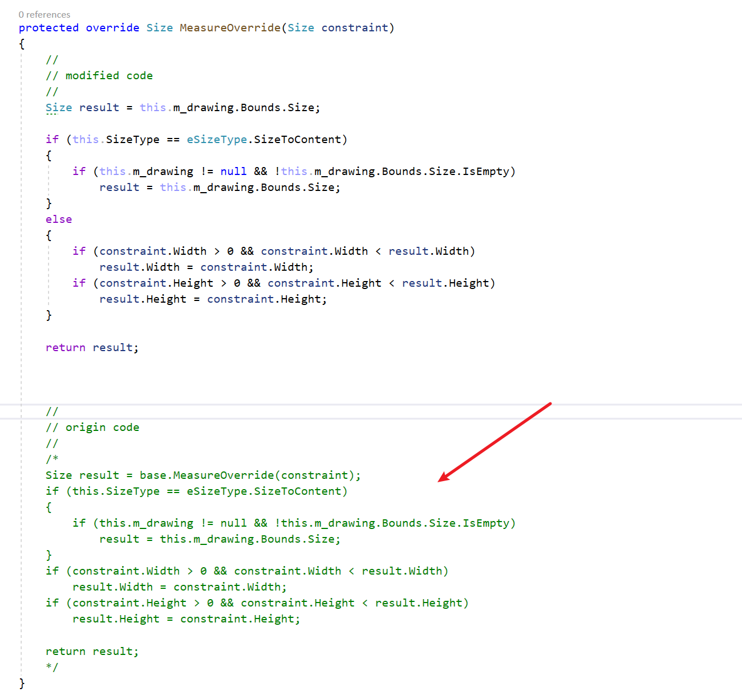Click the "// modified code" comment

pos(99,76)
